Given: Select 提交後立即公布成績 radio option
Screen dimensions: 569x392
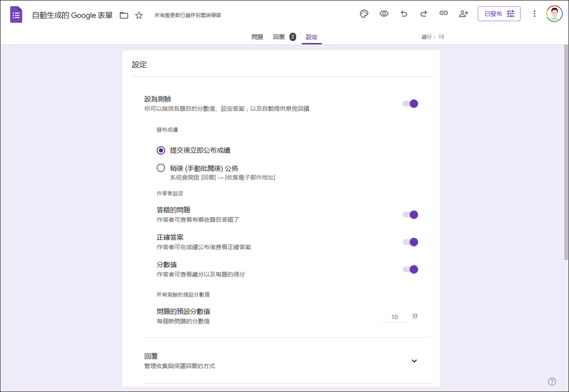Looking at the screenshot, I should pos(161,150).
